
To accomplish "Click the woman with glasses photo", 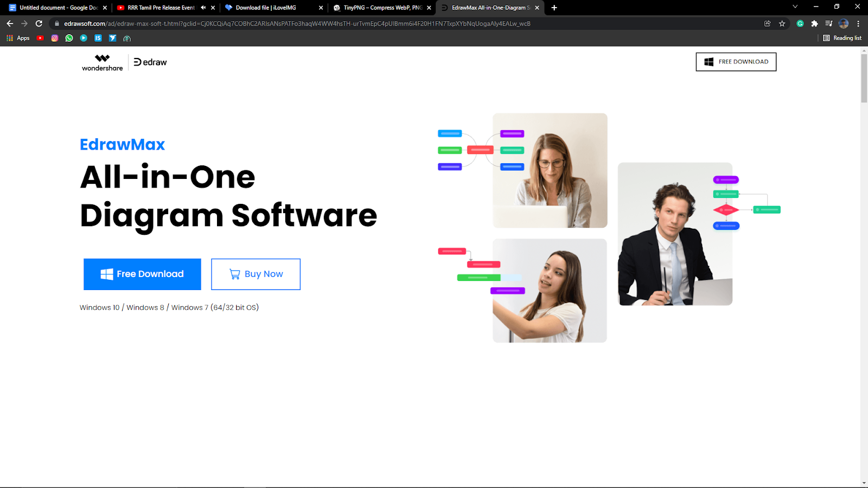I will click(x=550, y=170).
